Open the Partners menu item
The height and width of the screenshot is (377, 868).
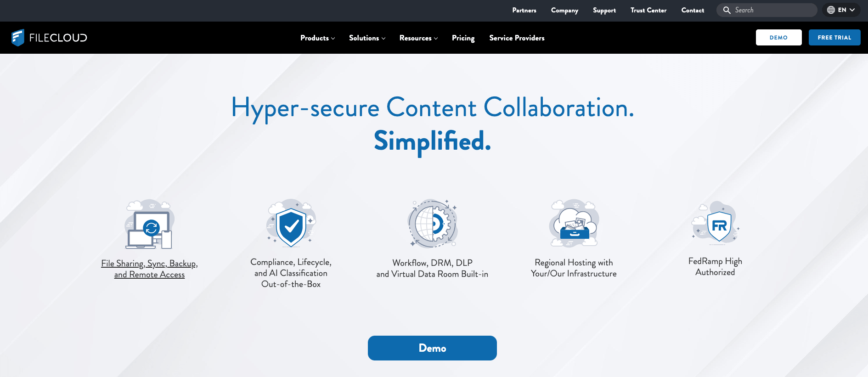[524, 10]
